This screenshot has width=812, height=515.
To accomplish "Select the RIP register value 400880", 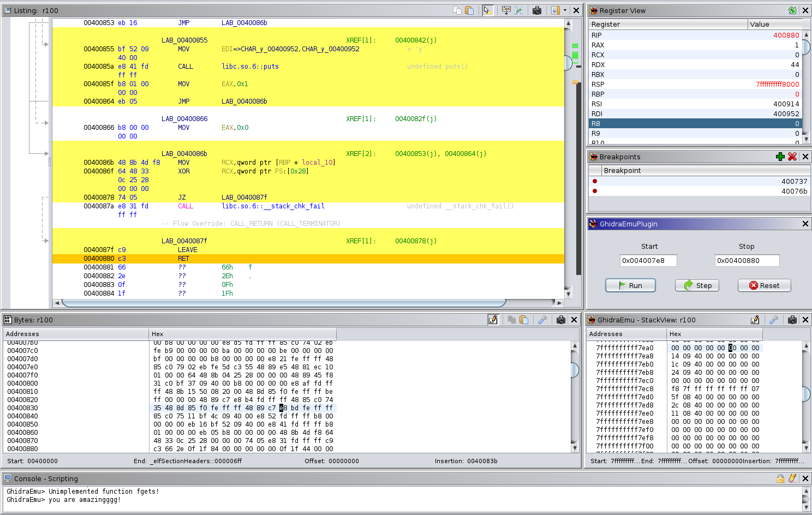I will [786, 35].
